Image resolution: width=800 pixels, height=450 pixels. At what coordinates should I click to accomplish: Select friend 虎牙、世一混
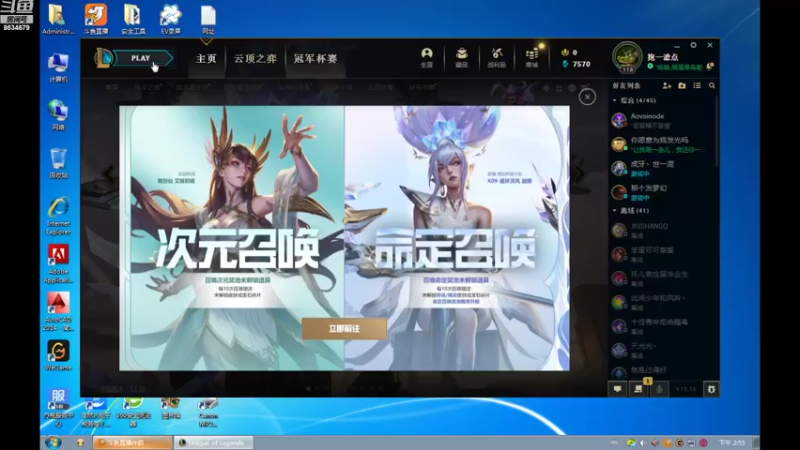coord(662,168)
